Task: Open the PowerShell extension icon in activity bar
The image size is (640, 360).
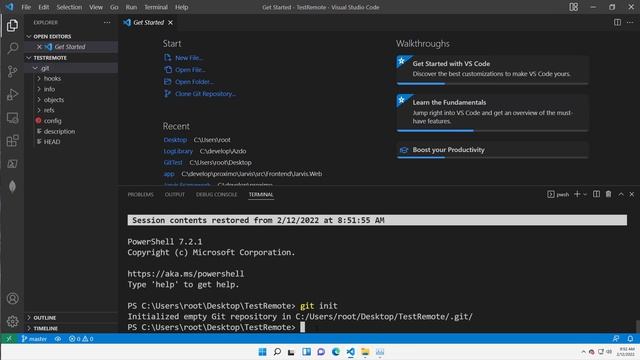Action: (x=12, y=164)
